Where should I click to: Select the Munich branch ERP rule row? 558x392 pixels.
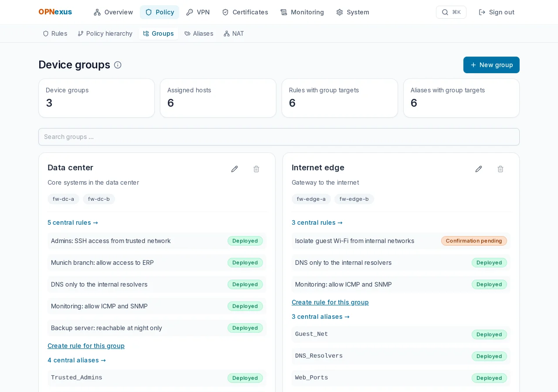click(x=157, y=263)
